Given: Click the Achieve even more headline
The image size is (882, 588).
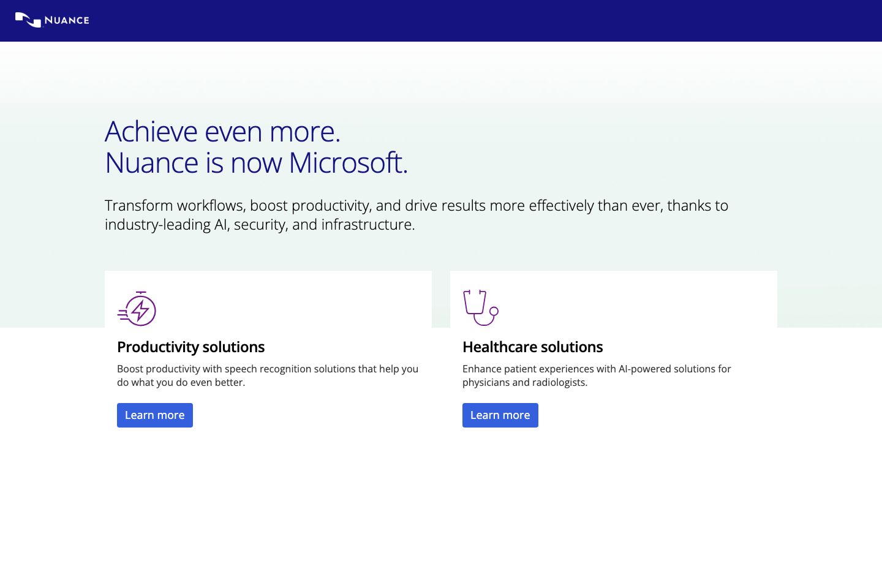Looking at the screenshot, I should 222,132.
